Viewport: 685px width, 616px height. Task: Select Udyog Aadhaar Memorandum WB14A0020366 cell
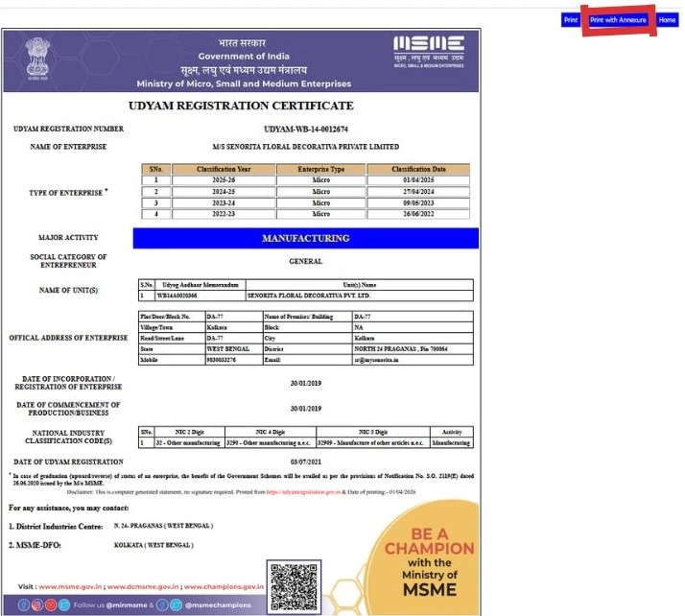tap(201, 296)
